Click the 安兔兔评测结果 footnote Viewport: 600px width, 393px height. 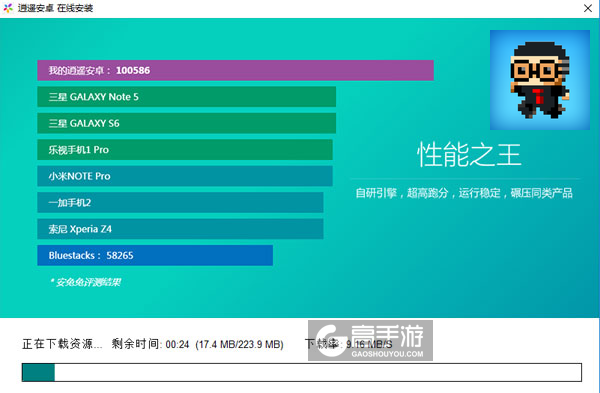click(x=85, y=282)
